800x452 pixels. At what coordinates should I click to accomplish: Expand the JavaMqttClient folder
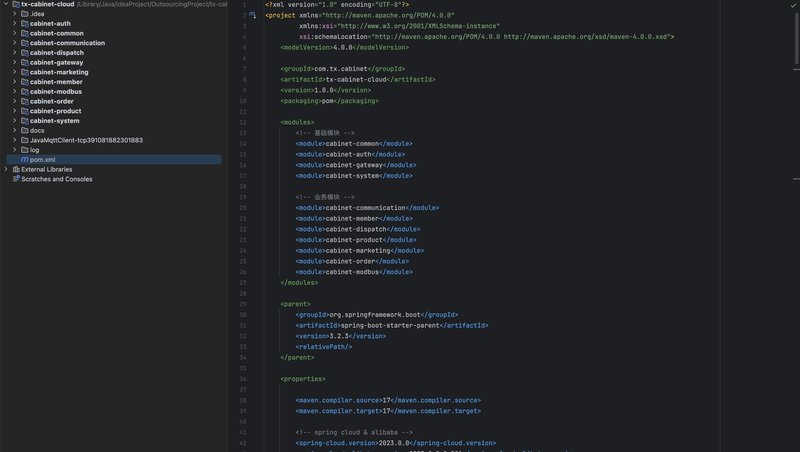[x=15, y=140]
